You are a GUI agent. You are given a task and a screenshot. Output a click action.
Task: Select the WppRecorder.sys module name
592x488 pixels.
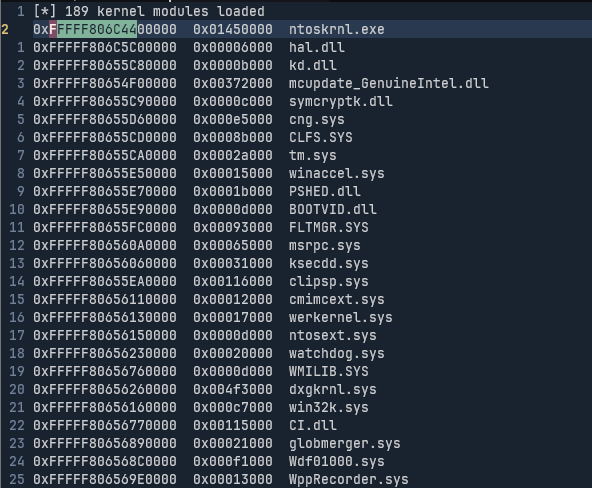349,479
